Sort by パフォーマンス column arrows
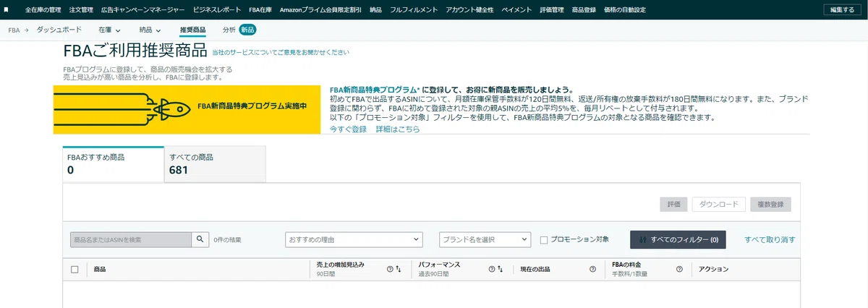868x308 pixels. coord(500,269)
